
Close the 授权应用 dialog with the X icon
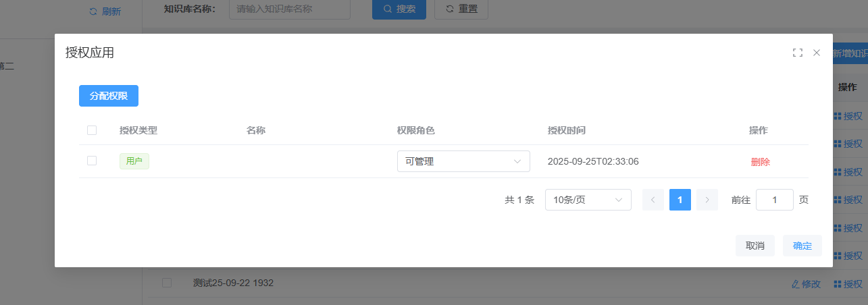click(817, 53)
